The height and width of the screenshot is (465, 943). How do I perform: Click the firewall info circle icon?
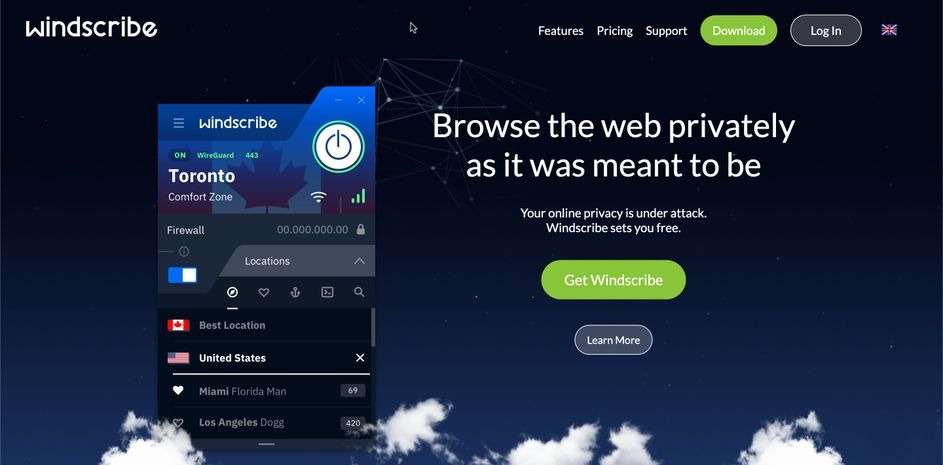pyautogui.click(x=184, y=251)
